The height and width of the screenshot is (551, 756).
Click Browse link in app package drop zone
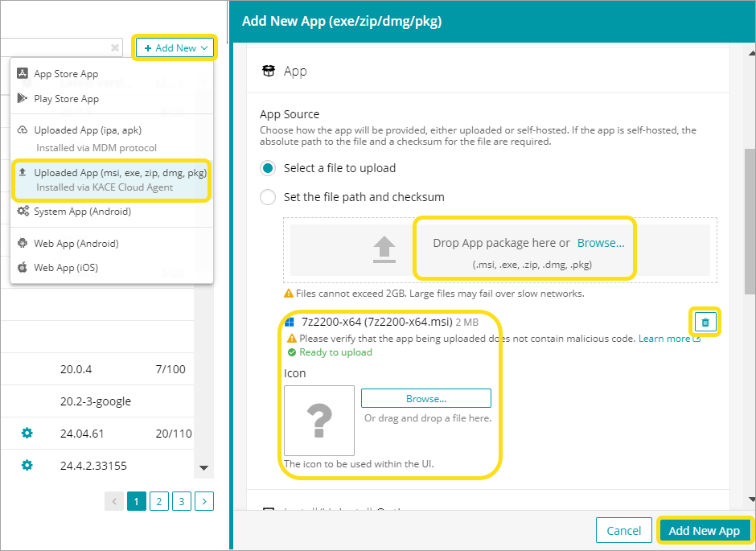[601, 243]
